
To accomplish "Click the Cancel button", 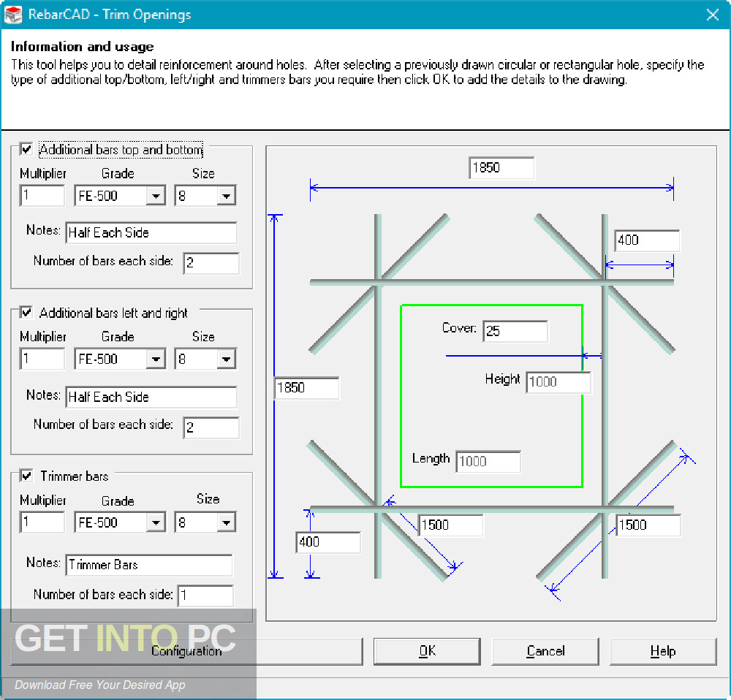I will pos(545,651).
